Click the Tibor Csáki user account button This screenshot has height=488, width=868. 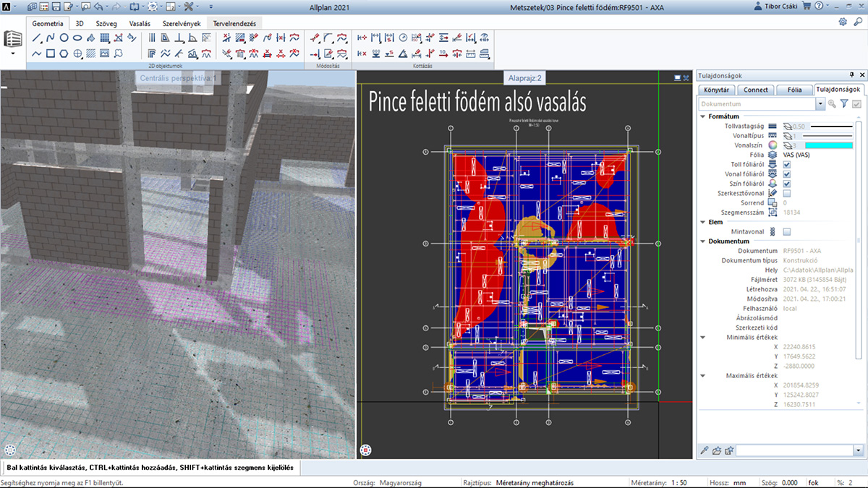(778, 7)
